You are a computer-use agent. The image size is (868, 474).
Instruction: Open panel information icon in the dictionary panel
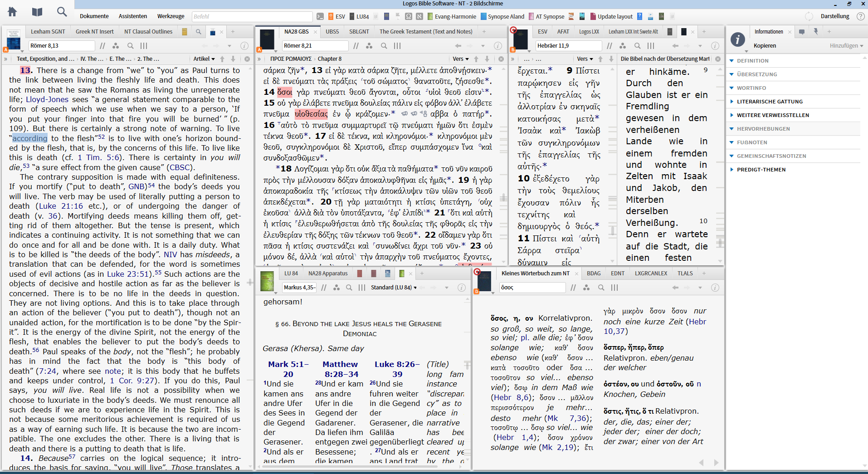pyautogui.click(x=715, y=288)
